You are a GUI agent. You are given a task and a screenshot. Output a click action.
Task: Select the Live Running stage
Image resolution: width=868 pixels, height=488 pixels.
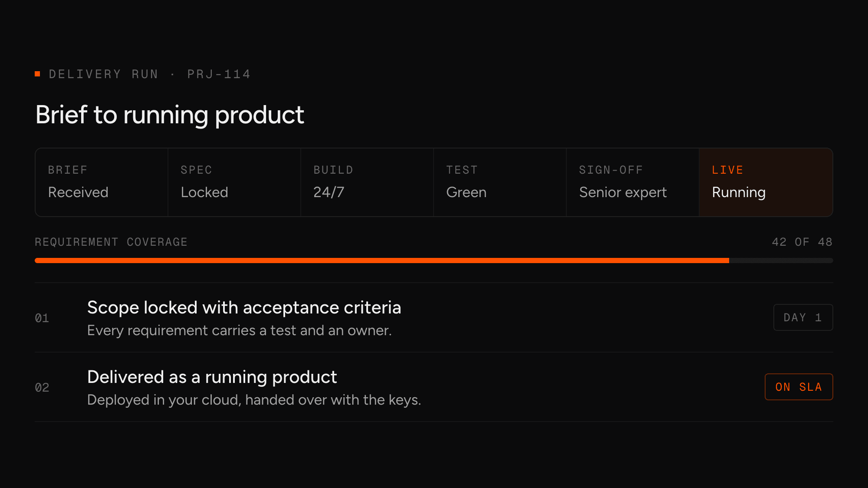[766, 182]
